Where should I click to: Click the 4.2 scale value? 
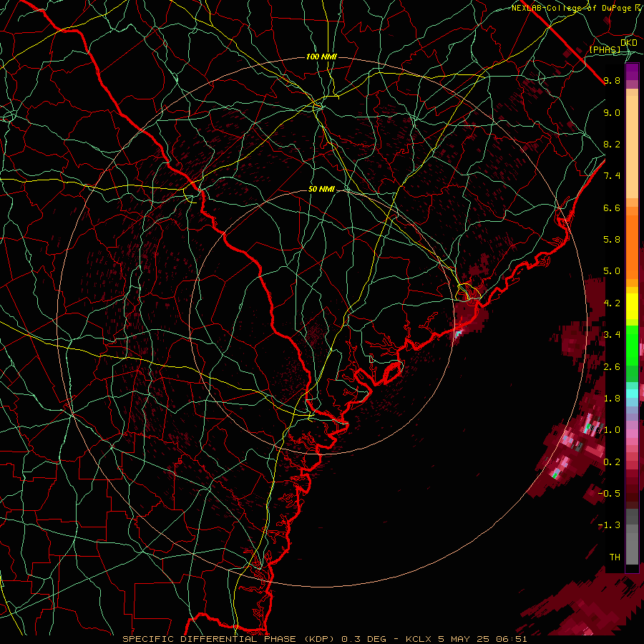(x=612, y=303)
